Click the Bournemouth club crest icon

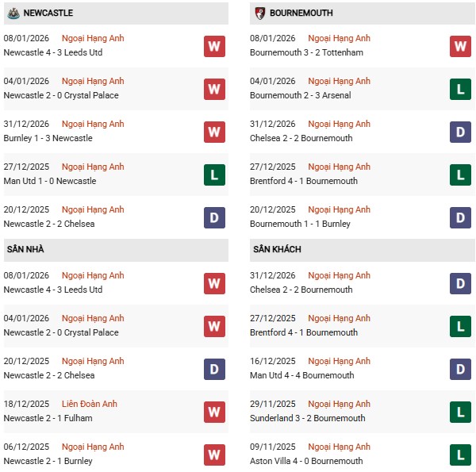click(259, 13)
